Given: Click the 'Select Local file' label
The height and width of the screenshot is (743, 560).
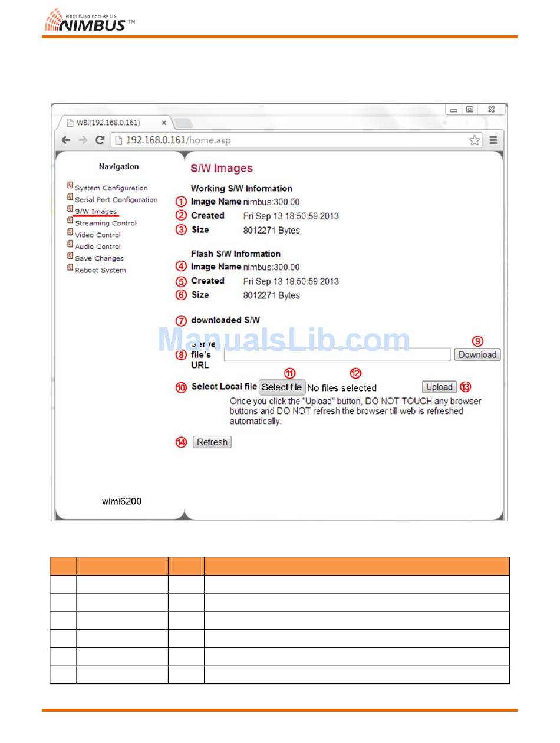Looking at the screenshot, I should coord(225,387).
